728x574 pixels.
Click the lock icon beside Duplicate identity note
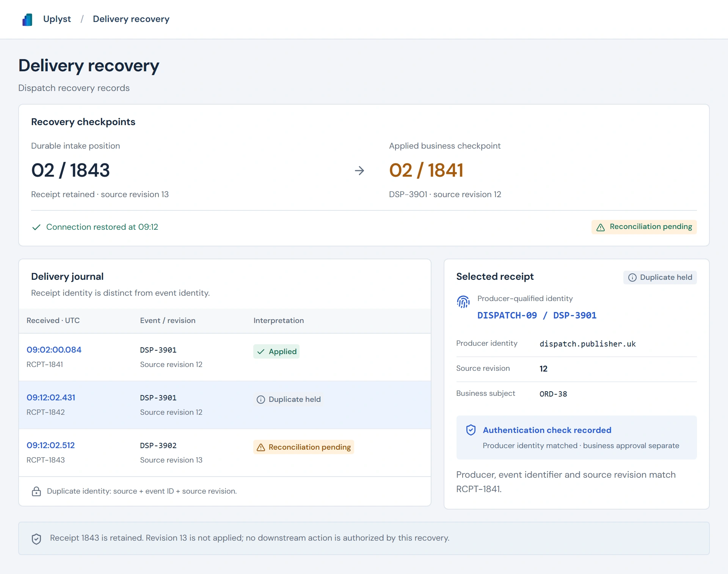point(36,491)
